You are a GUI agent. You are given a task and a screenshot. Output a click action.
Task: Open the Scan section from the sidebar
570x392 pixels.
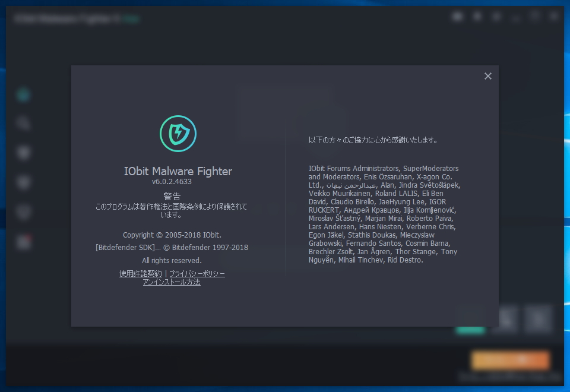point(23,123)
